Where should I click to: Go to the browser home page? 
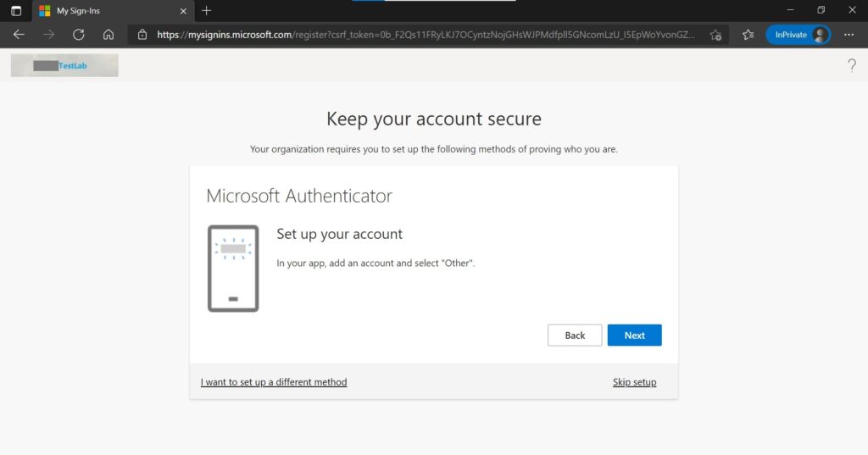pos(108,35)
